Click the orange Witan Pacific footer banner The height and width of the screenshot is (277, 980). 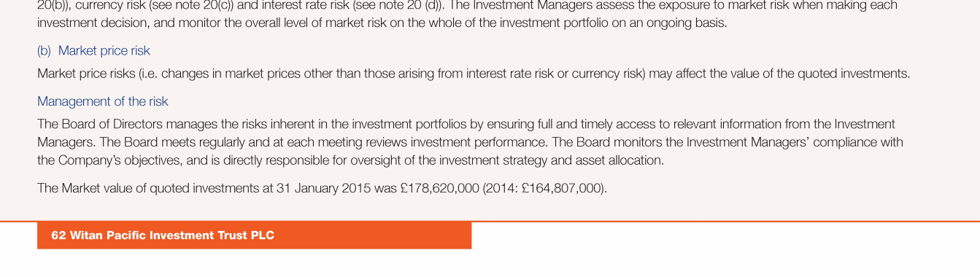254,235
